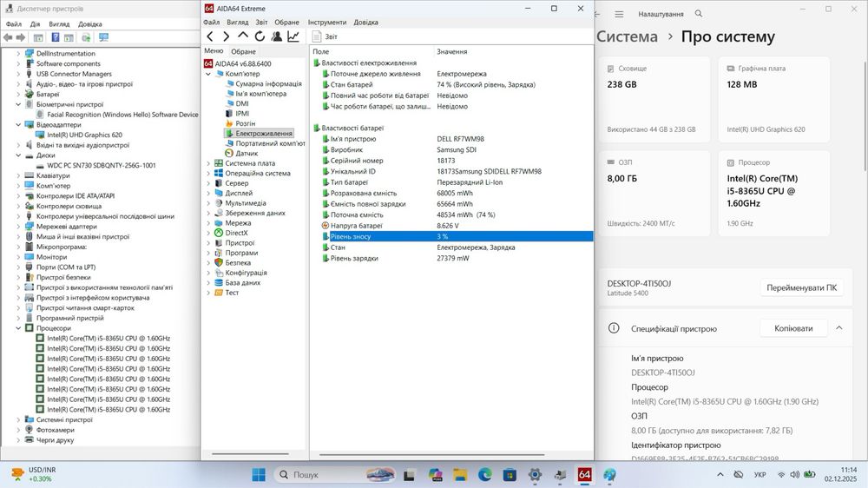Image resolution: width=868 pixels, height=488 pixels.
Task: Select Intel(R) UHD Graphics 620 device
Action: click(84, 135)
